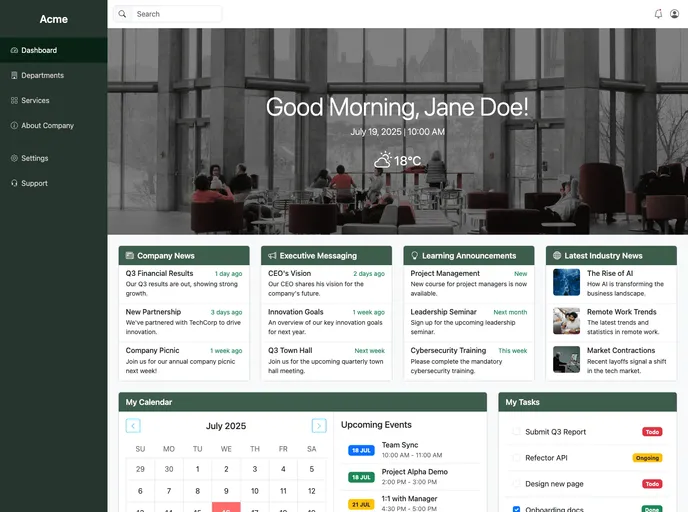
Task: Select the Project Alpha Demo event
Action: coord(410,476)
